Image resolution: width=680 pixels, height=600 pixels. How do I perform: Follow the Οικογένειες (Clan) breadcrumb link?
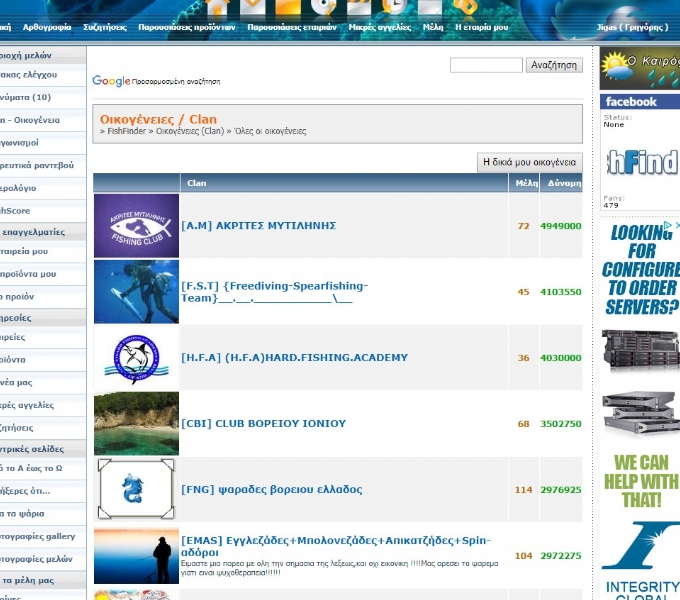pyautogui.click(x=190, y=131)
